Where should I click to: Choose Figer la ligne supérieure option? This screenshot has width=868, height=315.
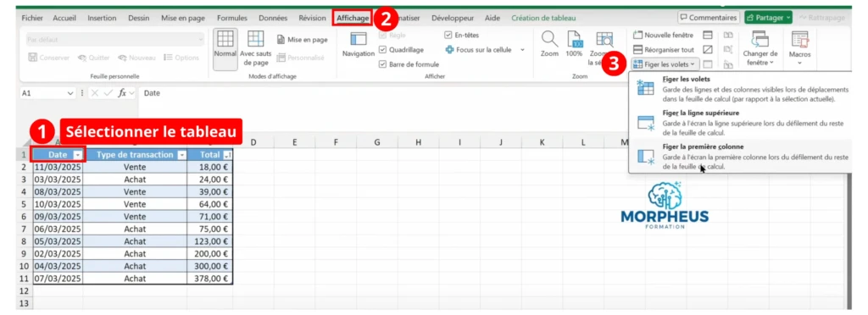pos(740,122)
